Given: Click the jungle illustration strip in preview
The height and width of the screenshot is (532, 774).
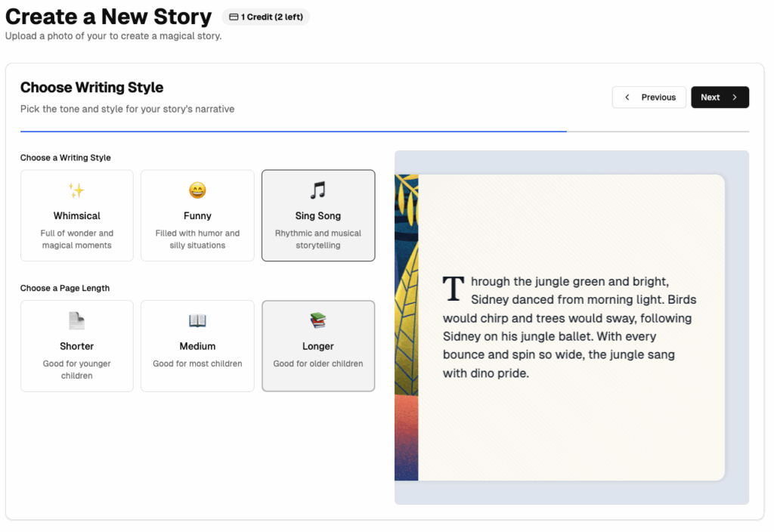Looking at the screenshot, I should 406,327.
